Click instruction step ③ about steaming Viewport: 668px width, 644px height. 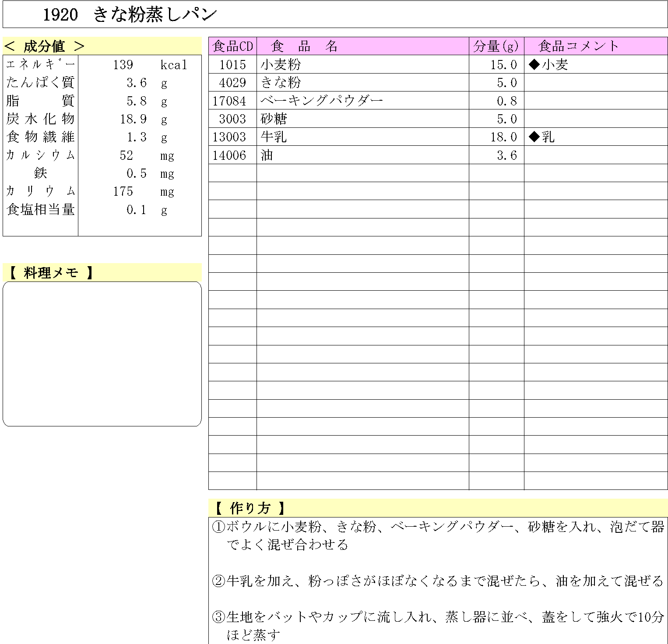tap(438, 625)
